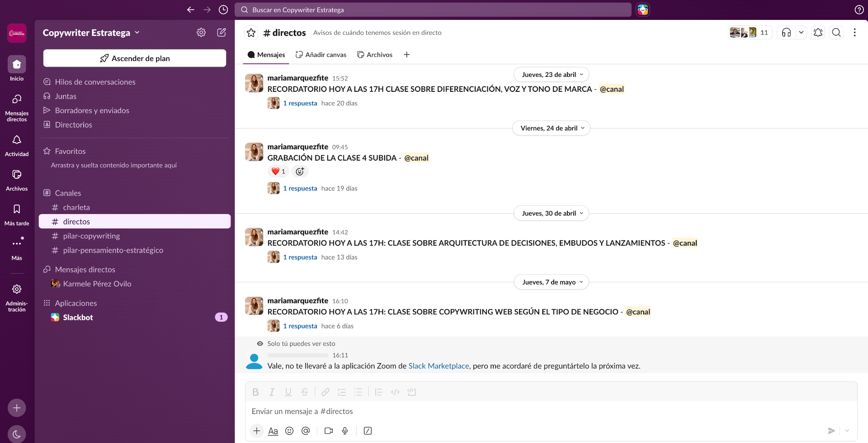This screenshot has height=443, width=868.
Task: Open the history clock icon
Action: pos(223,10)
